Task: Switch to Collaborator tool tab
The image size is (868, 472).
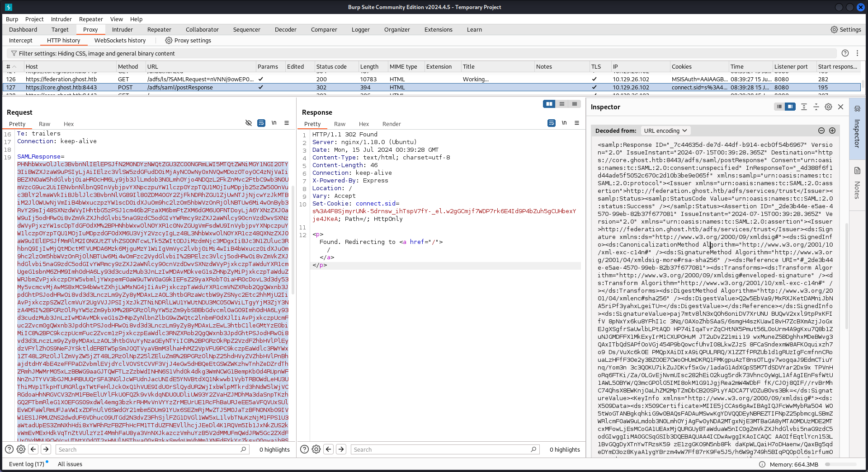Action: coord(202,29)
